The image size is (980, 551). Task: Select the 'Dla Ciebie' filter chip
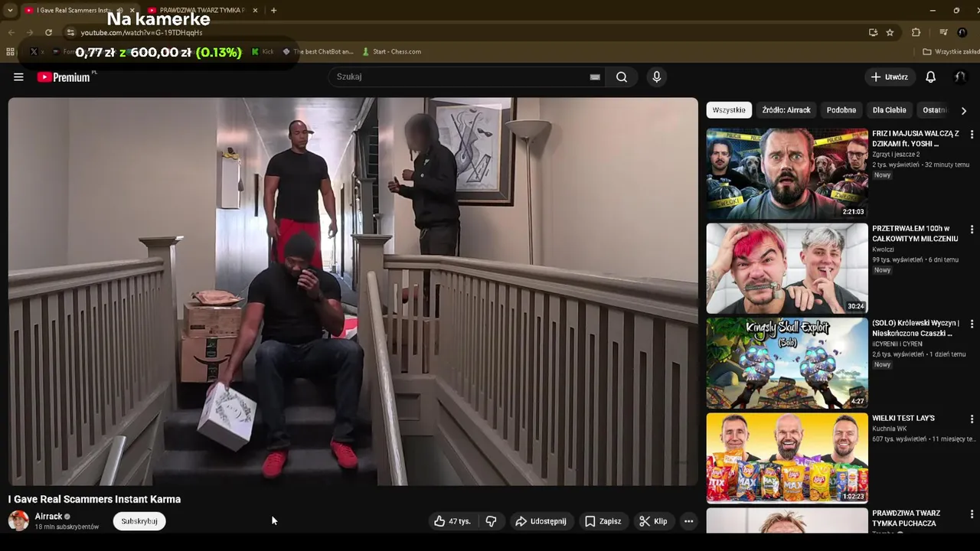(x=890, y=110)
